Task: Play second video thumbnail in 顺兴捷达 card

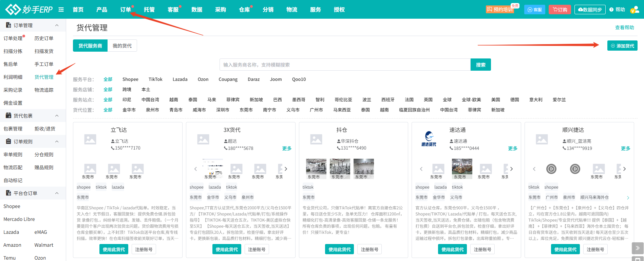Action: click(x=575, y=169)
